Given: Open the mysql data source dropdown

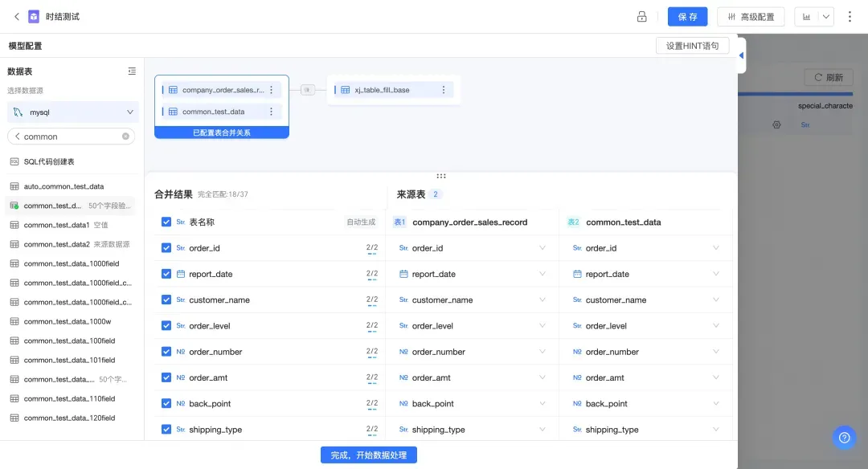Looking at the screenshot, I should click(x=72, y=112).
